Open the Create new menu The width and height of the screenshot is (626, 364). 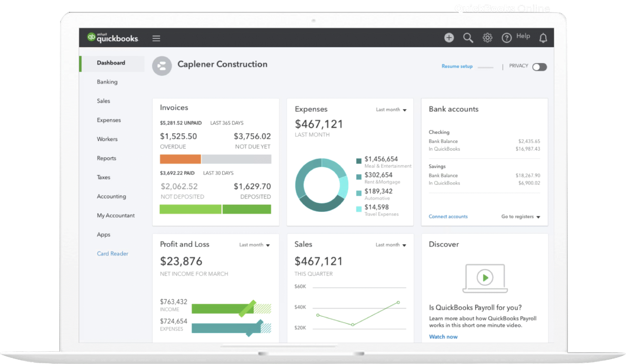pyautogui.click(x=449, y=38)
